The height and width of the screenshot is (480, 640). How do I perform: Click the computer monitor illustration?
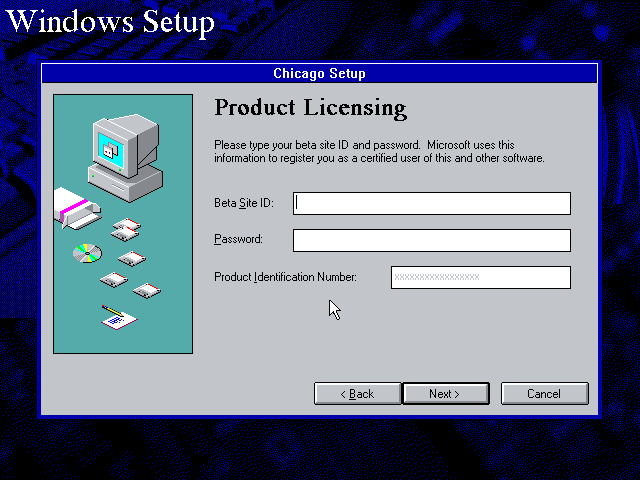pos(125,157)
